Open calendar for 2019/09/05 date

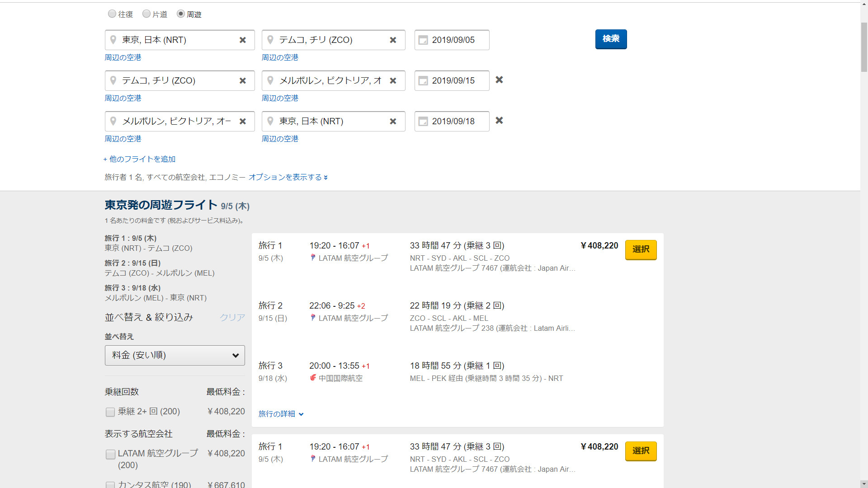tap(423, 40)
